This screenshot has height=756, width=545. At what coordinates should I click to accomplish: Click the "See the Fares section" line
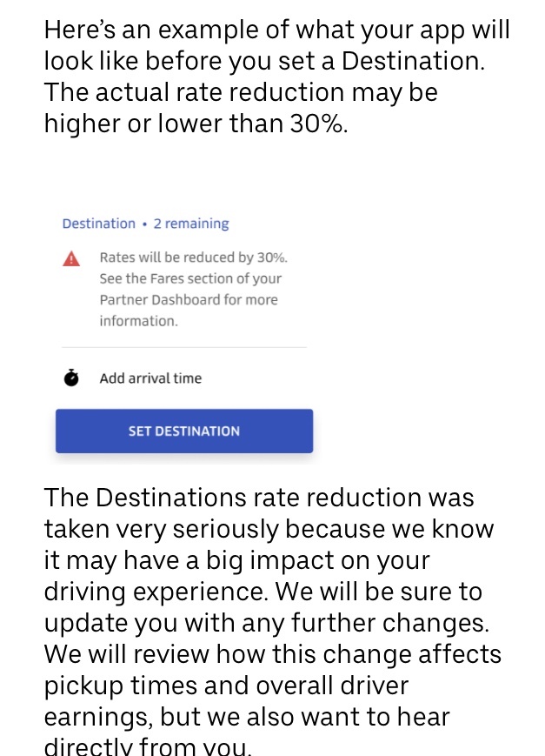(x=190, y=278)
